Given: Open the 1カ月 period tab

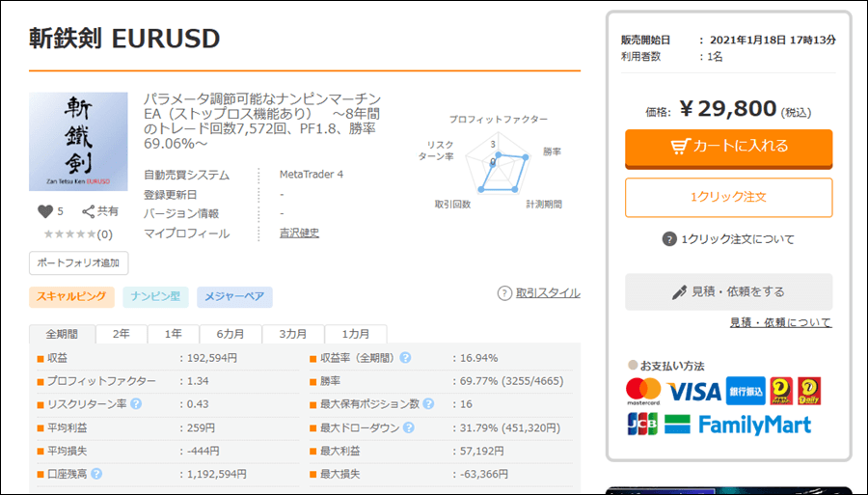Looking at the screenshot, I should [354, 334].
